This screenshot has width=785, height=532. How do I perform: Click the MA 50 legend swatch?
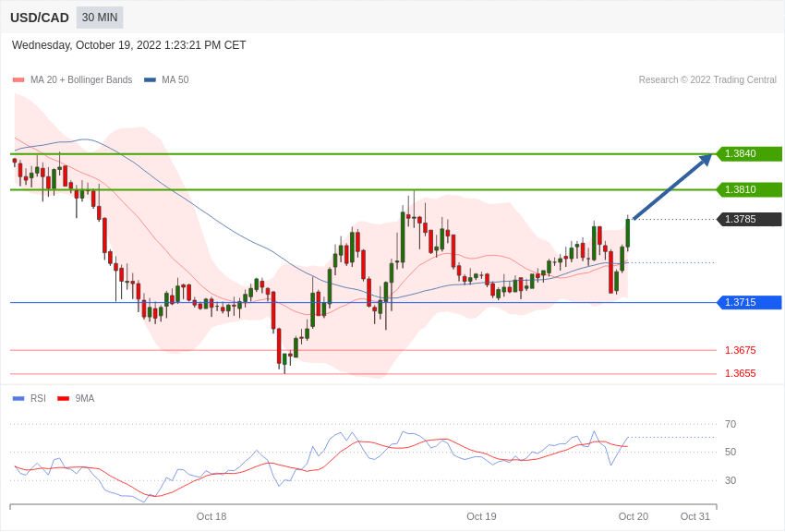click(150, 80)
